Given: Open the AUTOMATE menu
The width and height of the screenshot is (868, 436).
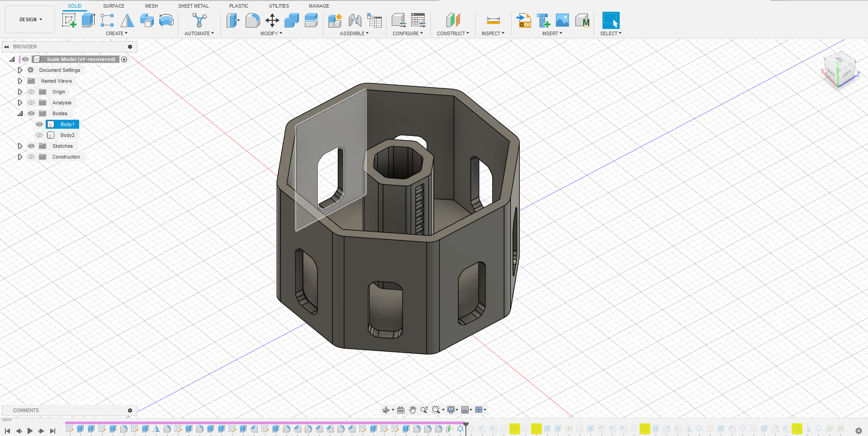Looking at the screenshot, I should tap(199, 33).
